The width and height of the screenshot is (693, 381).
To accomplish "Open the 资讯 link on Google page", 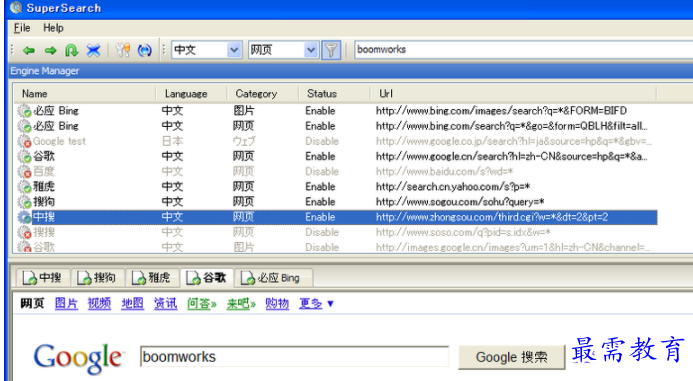I will point(165,304).
